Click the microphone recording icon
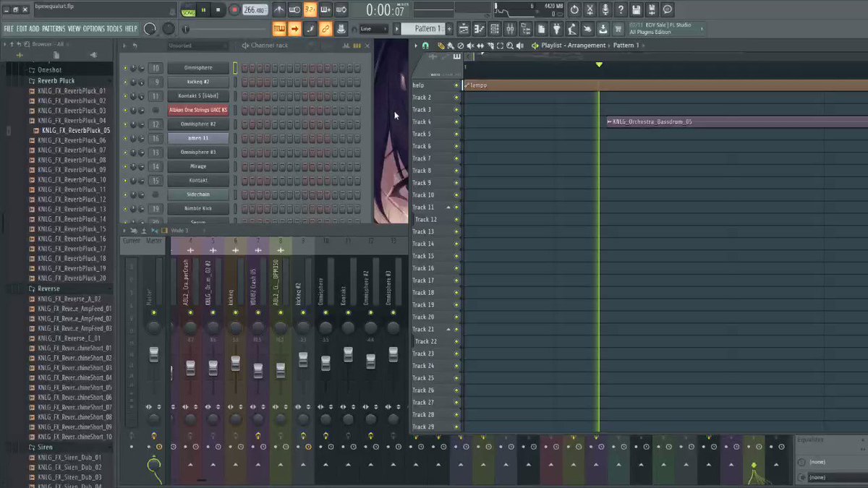The image size is (868, 488). (605, 9)
